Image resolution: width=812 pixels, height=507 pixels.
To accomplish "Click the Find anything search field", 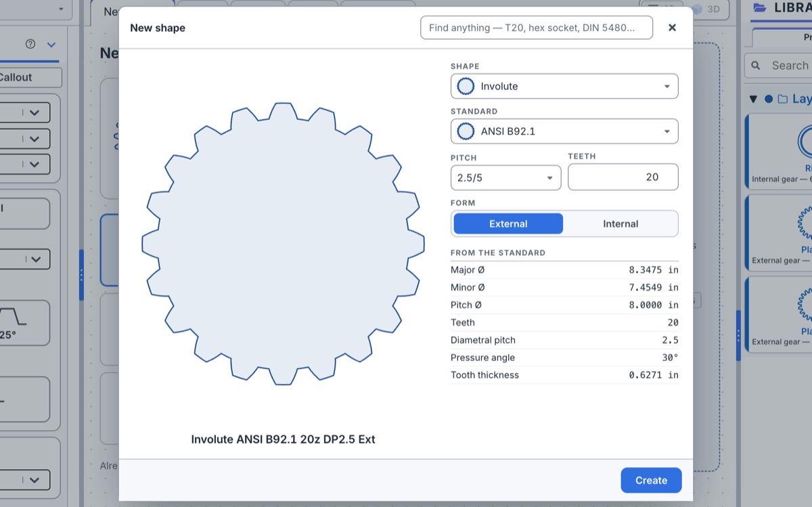I will tap(537, 28).
